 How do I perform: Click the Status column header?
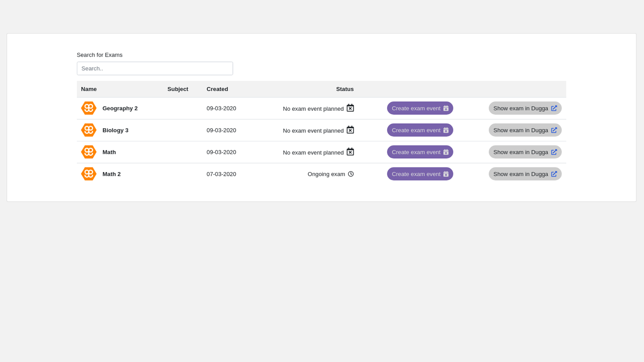tap(345, 89)
